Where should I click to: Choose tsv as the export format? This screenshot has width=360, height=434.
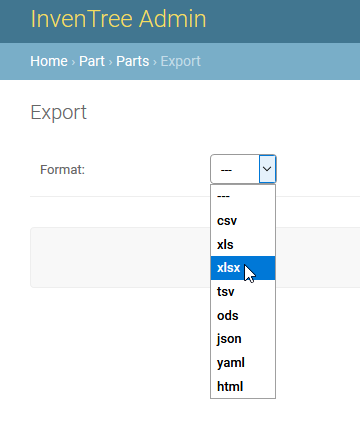pos(243,292)
